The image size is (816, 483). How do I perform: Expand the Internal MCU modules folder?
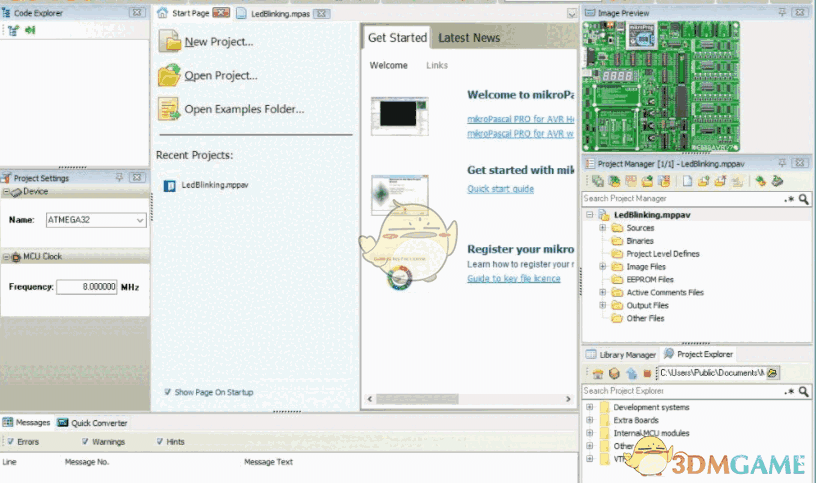pos(590,433)
